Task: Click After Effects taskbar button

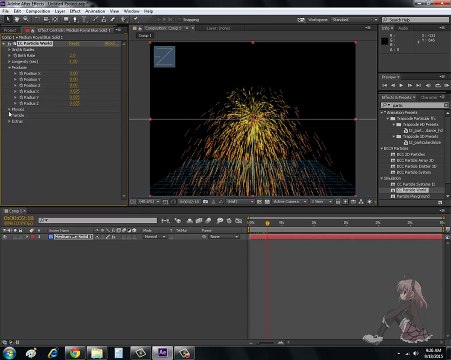Action: 162,353
